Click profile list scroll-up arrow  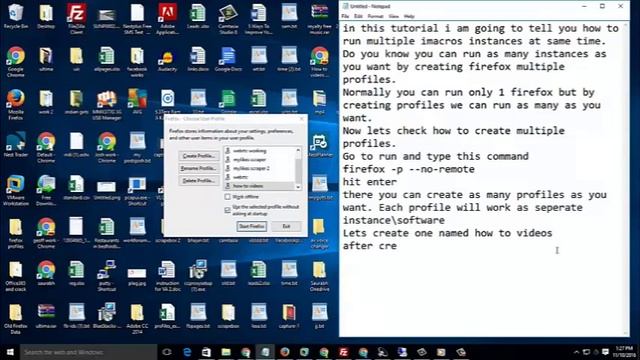(x=298, y=150)
